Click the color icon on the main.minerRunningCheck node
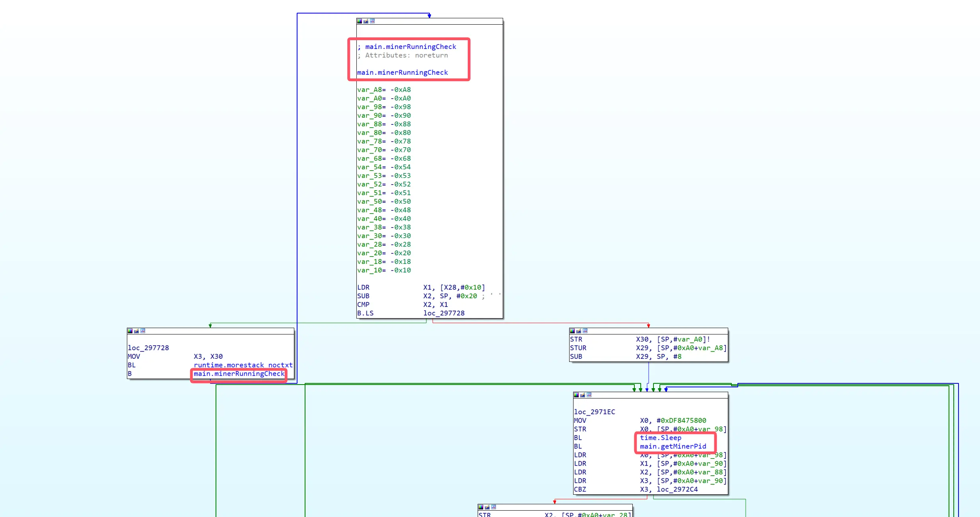Image resolution: width=980 pixels, height=517 pixels. coord(360,21)
